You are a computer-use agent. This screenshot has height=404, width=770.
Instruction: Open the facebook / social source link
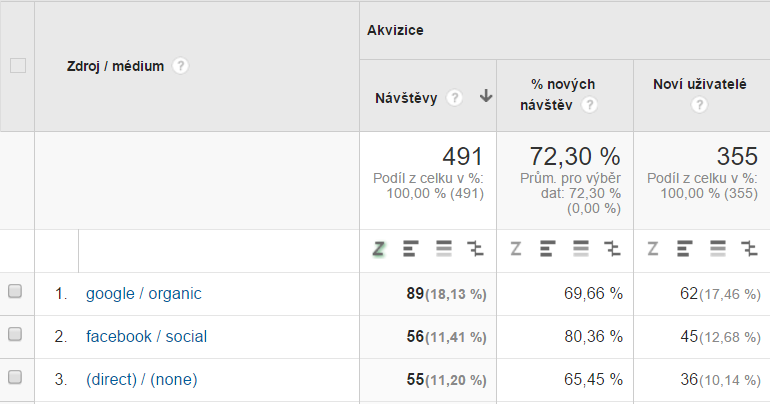(x=146, y=336)
